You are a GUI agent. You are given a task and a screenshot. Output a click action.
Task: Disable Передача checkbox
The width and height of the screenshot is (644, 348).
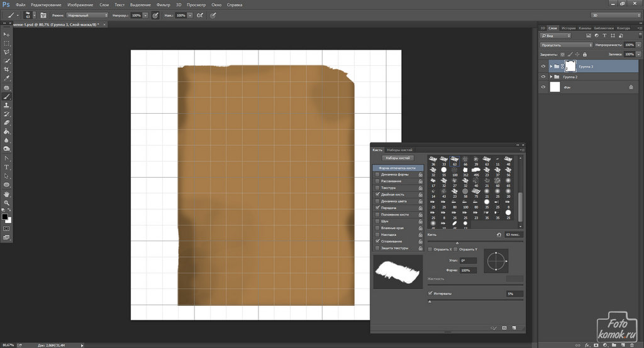(x=377, y=208)
